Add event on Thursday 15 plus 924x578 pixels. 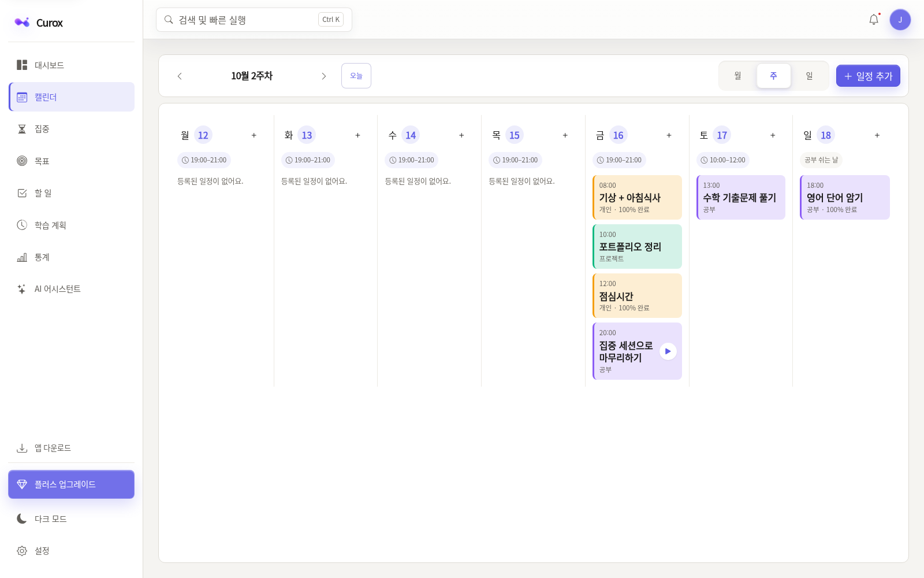pos(565,135)
